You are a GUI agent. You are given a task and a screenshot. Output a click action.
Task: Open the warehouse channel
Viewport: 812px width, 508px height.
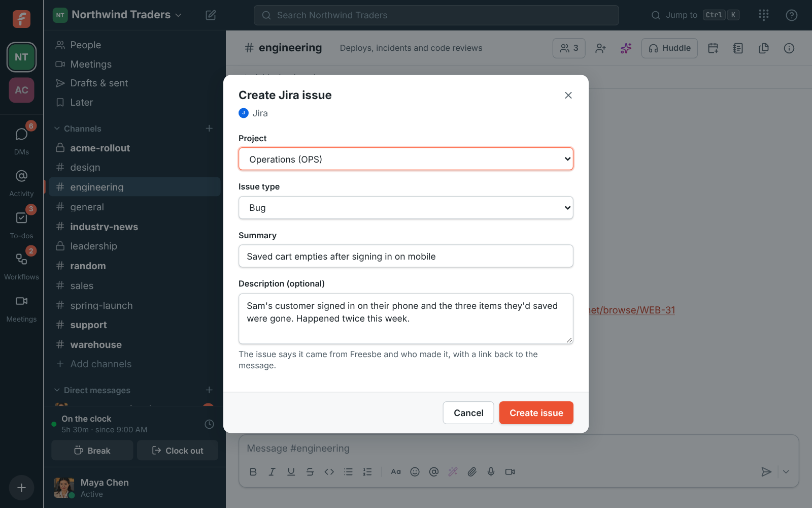pos(134,344)
